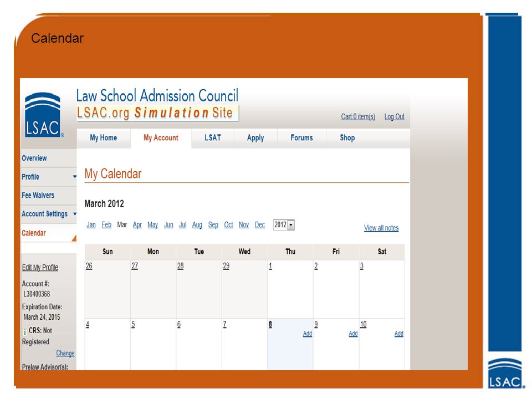Click expiration date March 24, 2015
This screenshot has width=532, height=399.
point(42,317)
